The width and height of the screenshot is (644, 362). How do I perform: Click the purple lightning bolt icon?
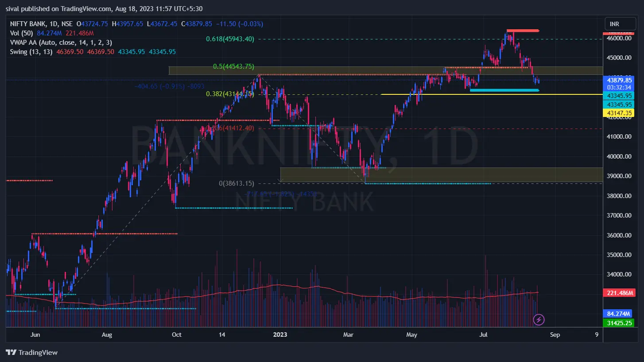coord(539,319)
